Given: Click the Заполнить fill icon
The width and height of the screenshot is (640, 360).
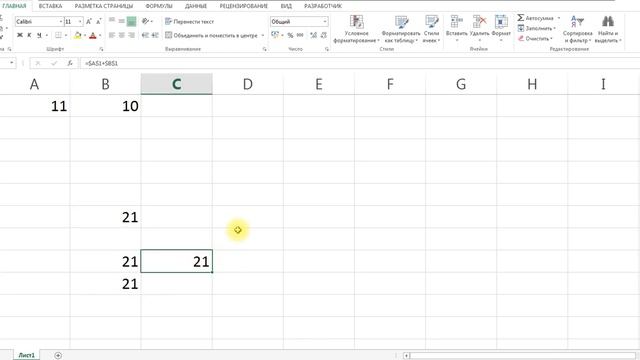Looking at the screenshot, I should pos(521,28).
